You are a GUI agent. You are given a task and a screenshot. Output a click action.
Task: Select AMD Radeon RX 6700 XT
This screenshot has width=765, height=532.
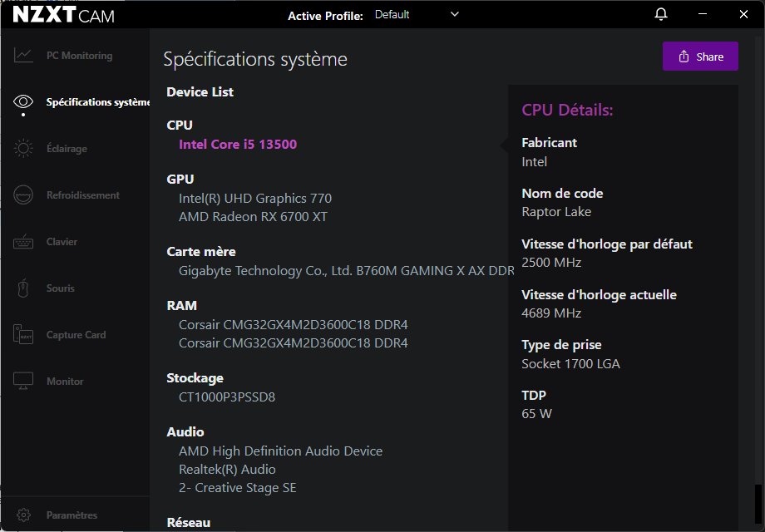(x=253, y=217)
